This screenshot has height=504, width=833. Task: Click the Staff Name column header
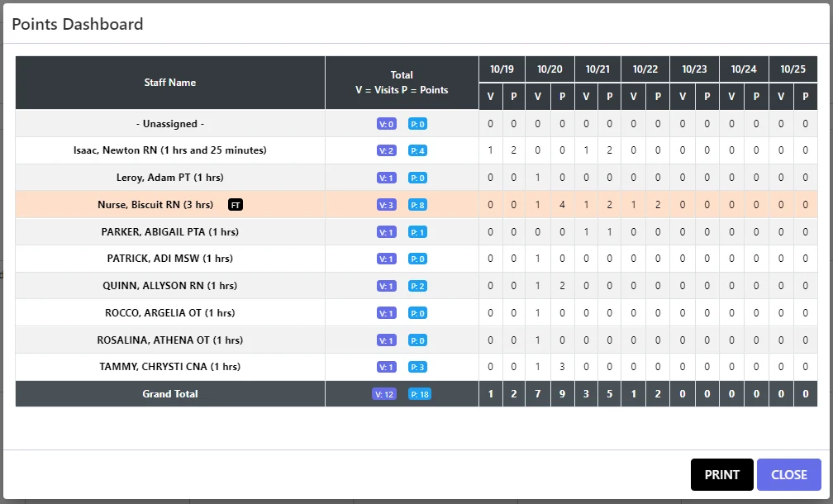tap(170, 83)
